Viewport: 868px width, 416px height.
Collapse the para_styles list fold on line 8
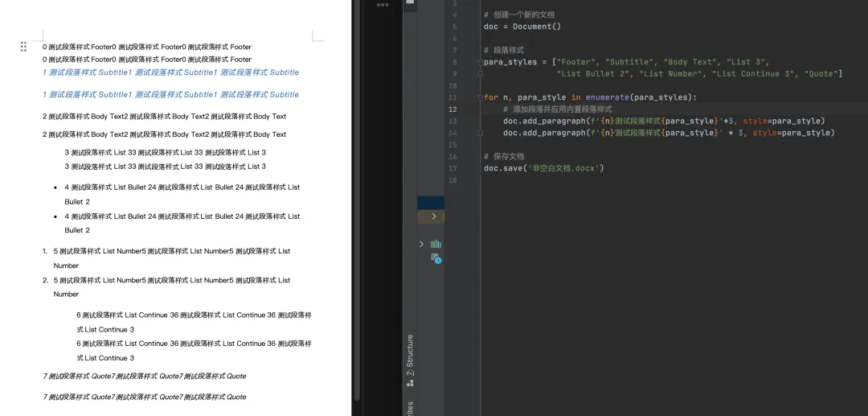(x=480, y=62)
